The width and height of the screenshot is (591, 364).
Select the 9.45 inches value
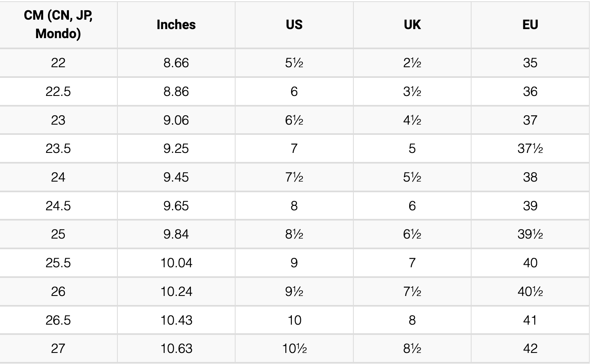176,177
